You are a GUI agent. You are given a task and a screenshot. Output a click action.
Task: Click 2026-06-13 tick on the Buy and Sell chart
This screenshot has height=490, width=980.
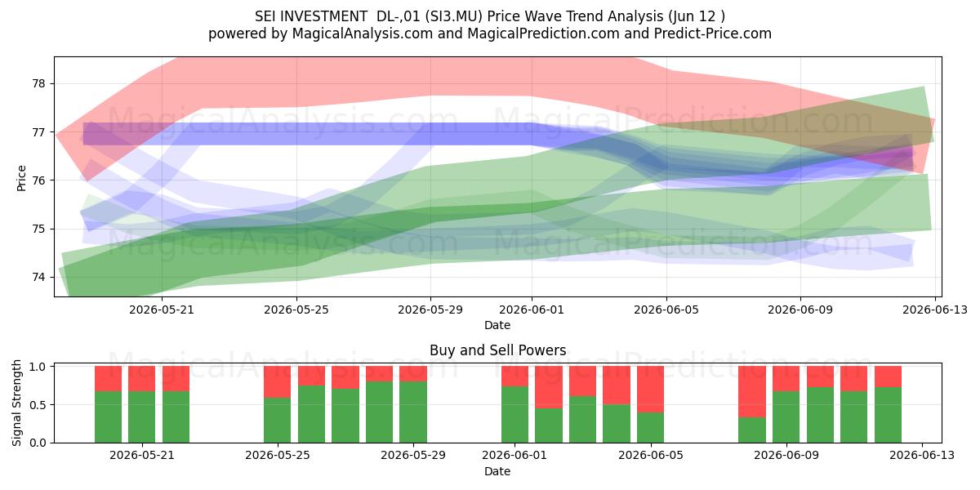point(922,456)
